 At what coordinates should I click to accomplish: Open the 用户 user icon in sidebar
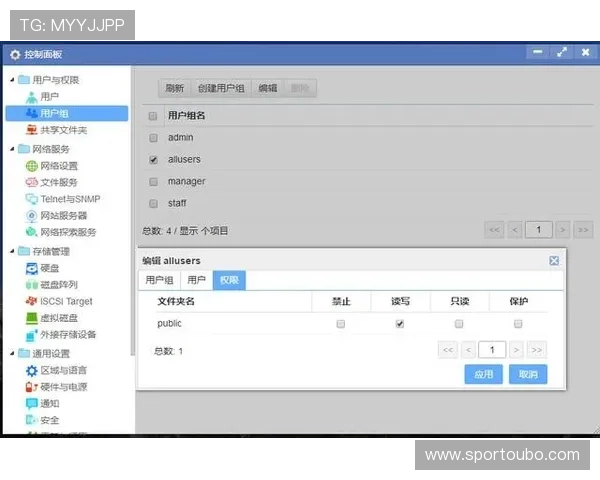31,97
